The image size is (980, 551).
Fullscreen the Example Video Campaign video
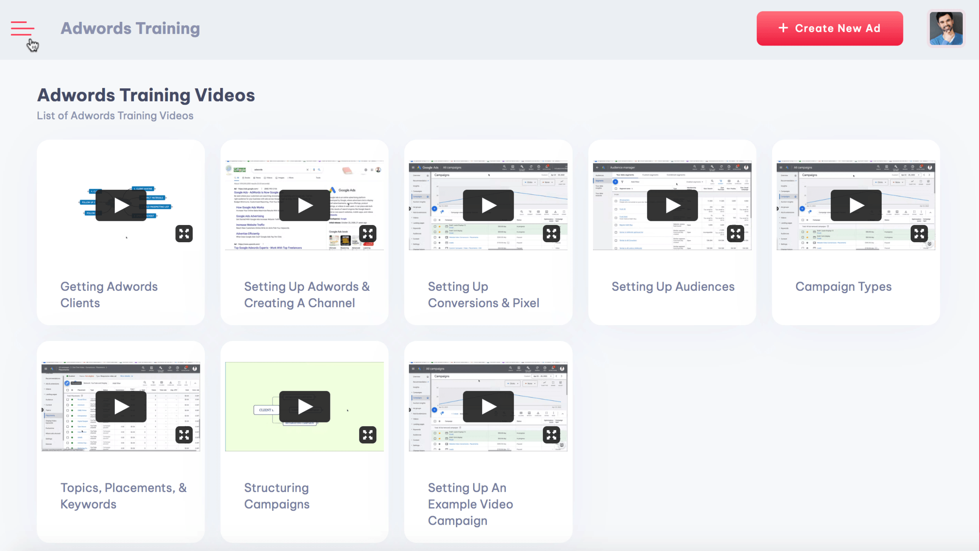pyautogui.click(x=552, y=435)
